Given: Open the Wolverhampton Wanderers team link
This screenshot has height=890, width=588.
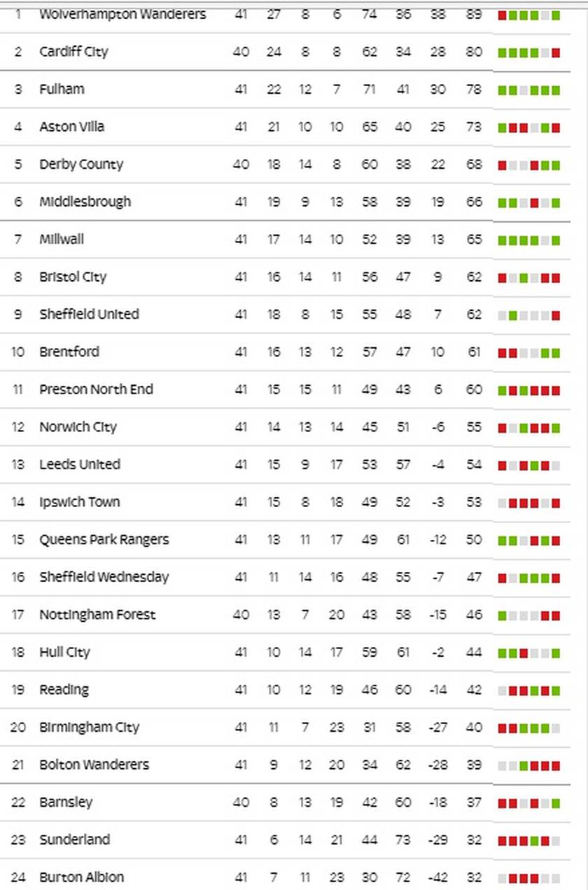Looking at the screenshot, I should coord(122,14).
